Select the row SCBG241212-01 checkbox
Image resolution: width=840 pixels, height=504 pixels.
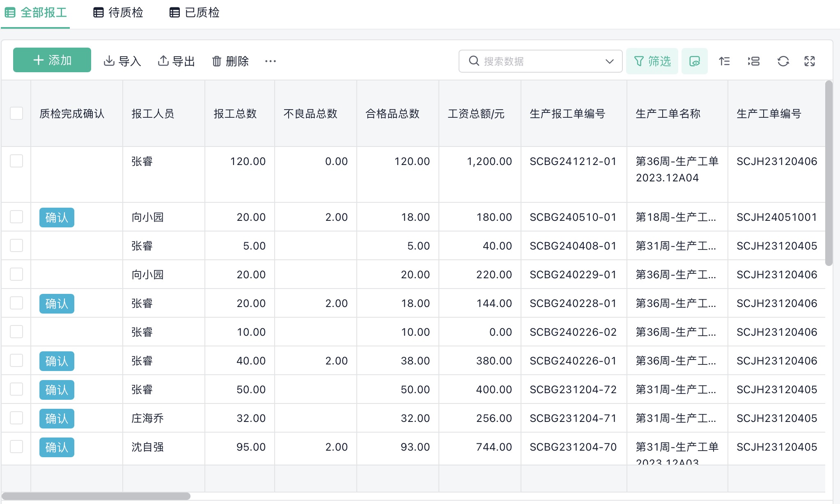click(16, 161)
